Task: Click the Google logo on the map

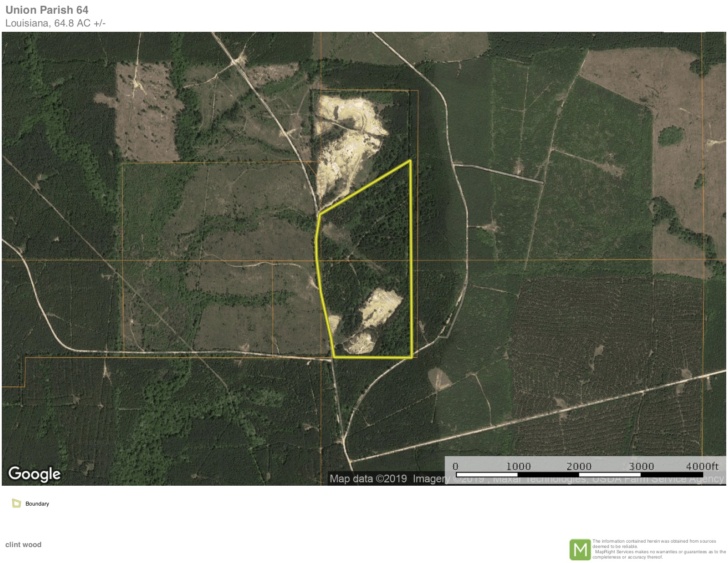Action: [34, 474]
